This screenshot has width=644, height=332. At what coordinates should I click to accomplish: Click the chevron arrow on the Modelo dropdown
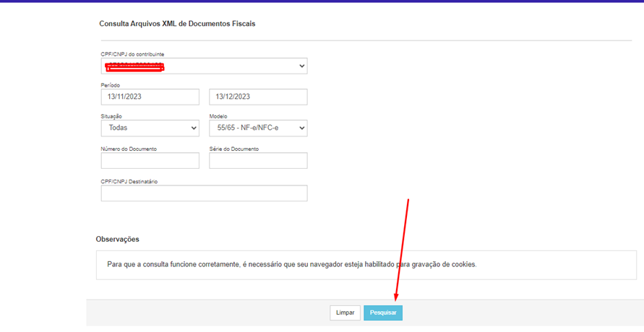click(x=301, y=128)
